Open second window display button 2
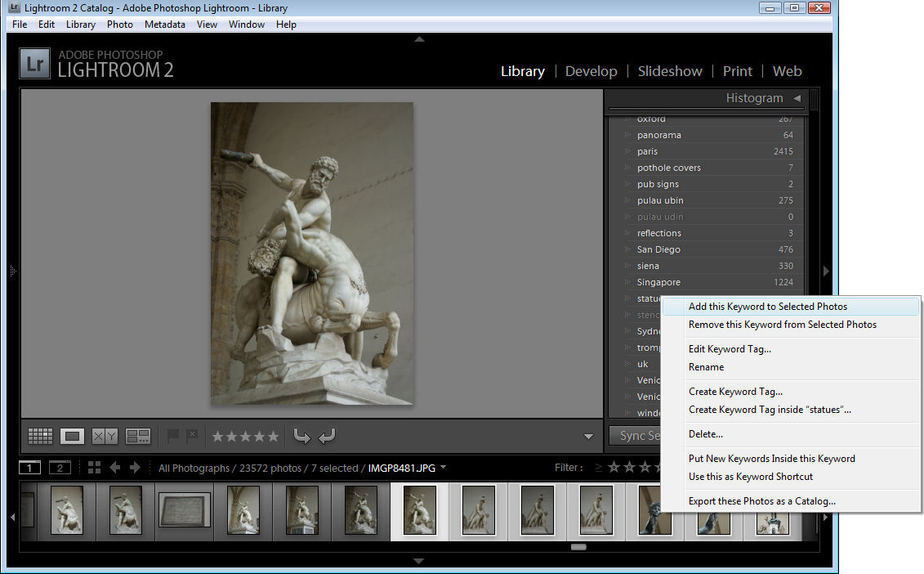The image size is (924, 574). point(60,468)
